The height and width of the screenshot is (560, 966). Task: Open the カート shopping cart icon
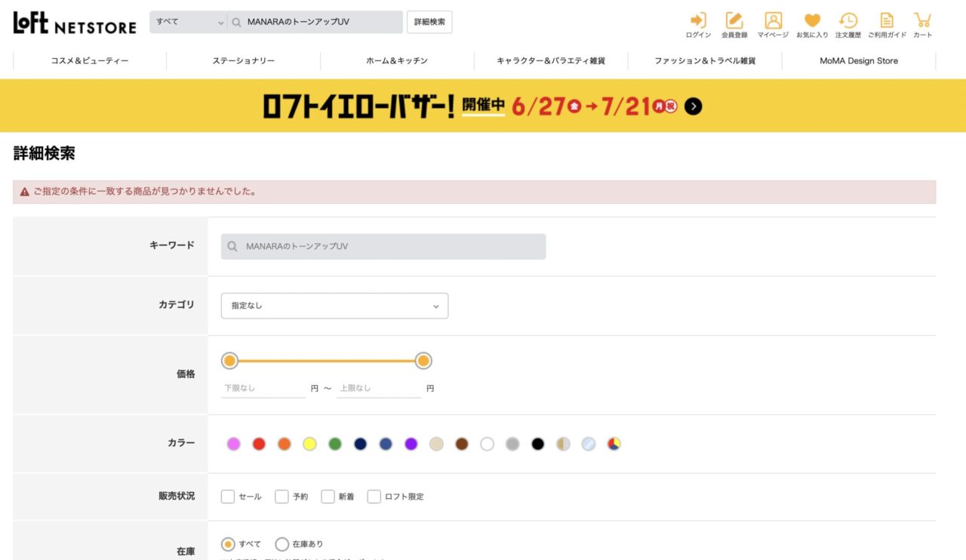922,25
